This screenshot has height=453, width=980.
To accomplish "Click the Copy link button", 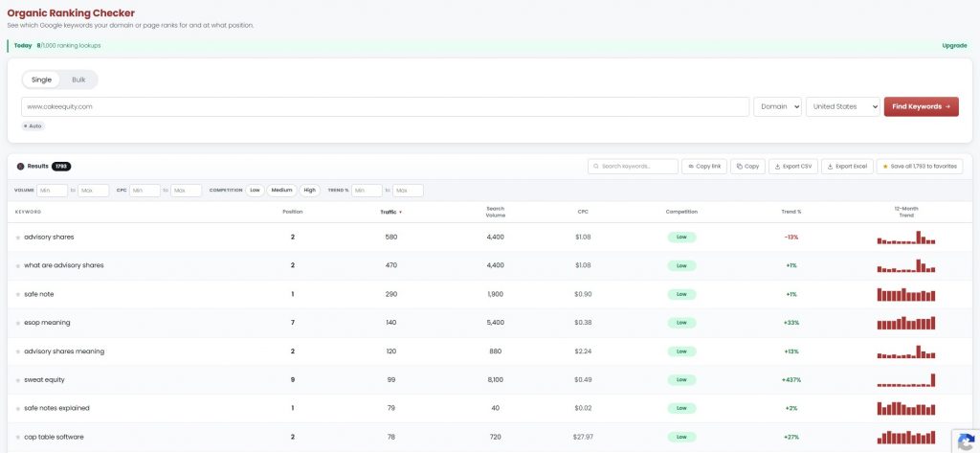I will [704, 167].
